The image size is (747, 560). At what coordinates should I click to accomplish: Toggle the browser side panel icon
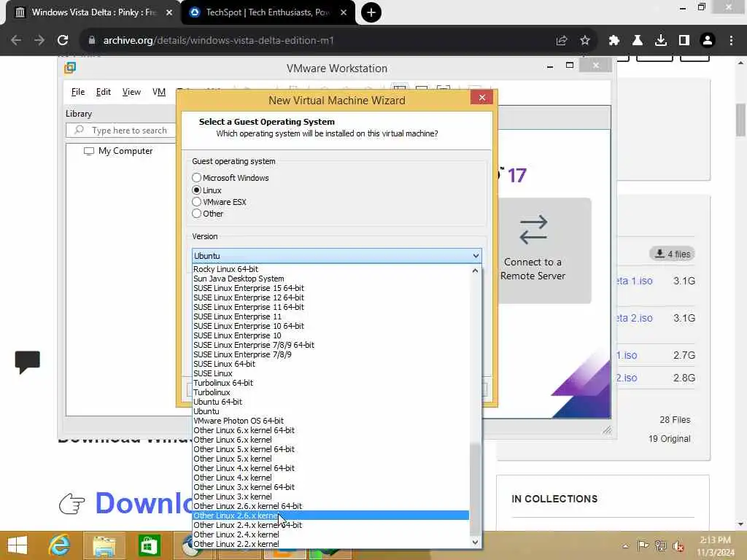(x=684, y=41)
